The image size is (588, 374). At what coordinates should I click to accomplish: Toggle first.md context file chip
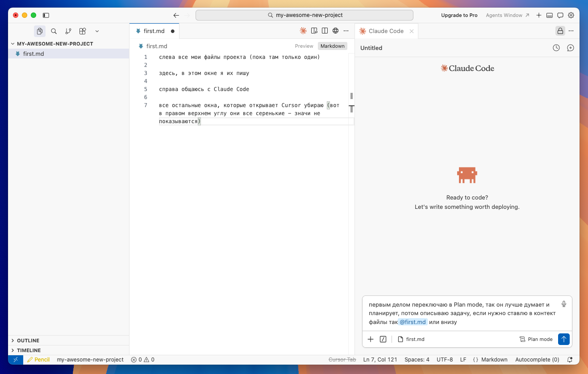pyautogui.click(x=411, y=339)
